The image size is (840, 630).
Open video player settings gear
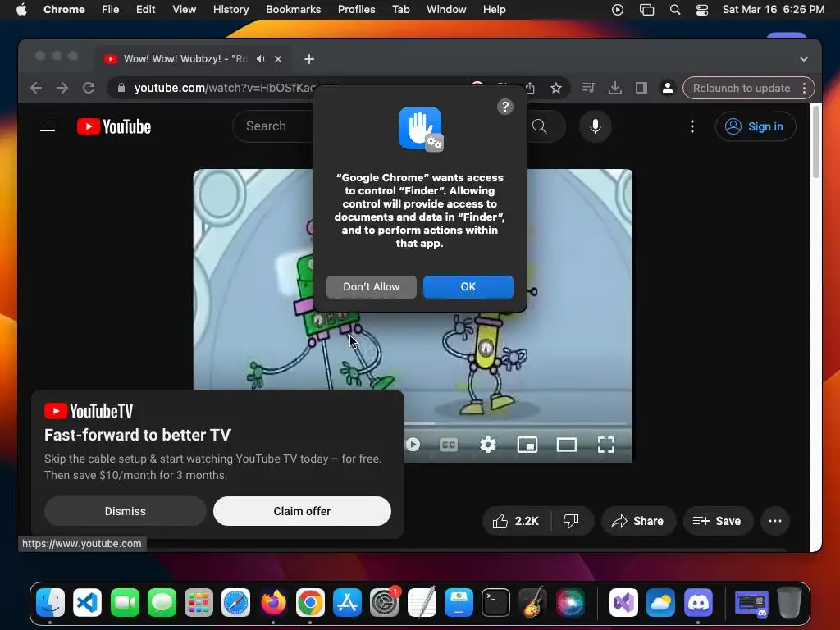(487, 445)
